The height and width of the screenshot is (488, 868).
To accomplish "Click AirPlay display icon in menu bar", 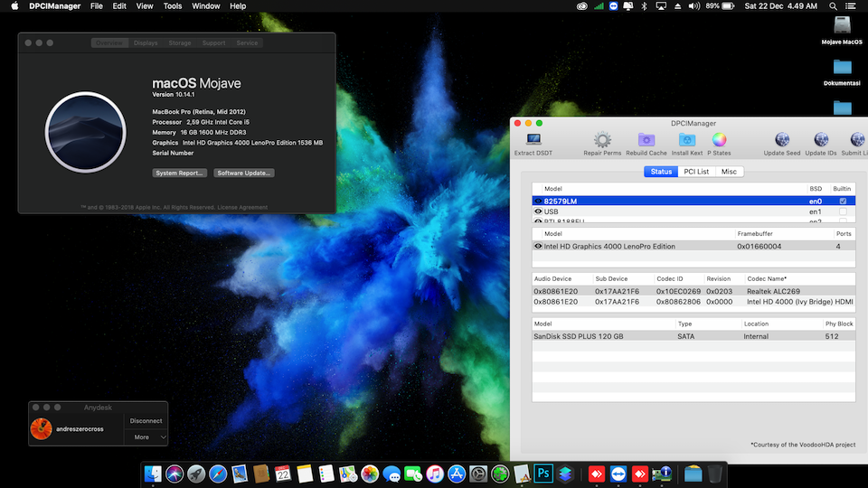I will click(x=661, y=6).
